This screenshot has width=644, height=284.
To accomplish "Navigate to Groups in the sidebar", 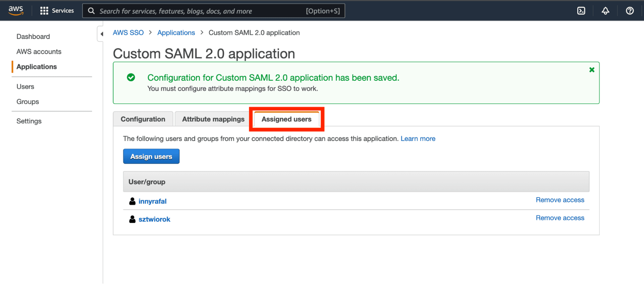I will pyautogui.click(x=28, y=102).
